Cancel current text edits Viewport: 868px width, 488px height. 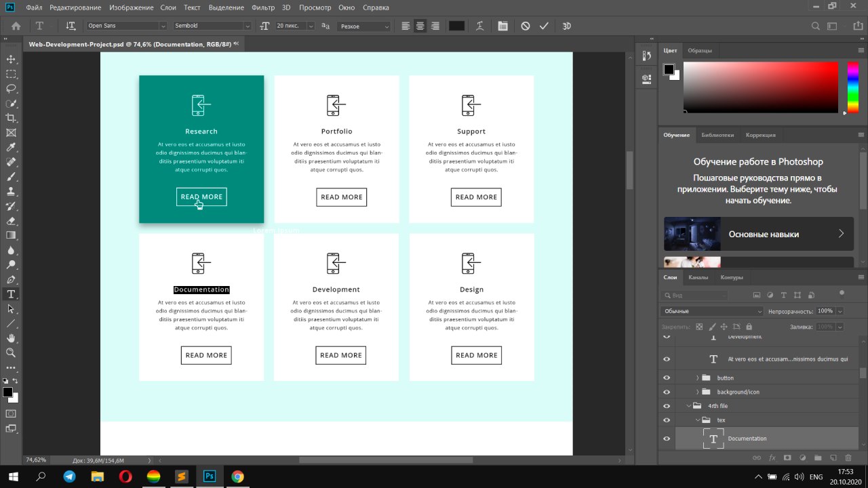point(526,26)
